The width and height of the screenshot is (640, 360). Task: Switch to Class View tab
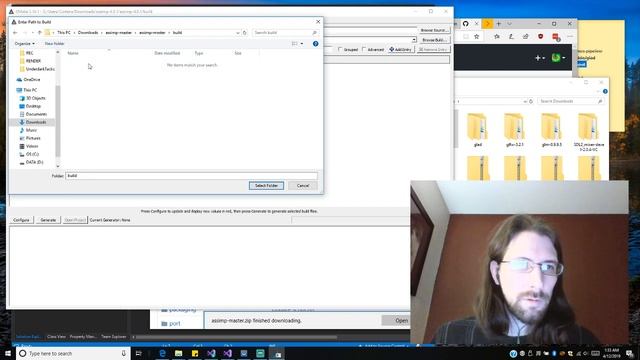pyautogui.click(x=56, y=337)
